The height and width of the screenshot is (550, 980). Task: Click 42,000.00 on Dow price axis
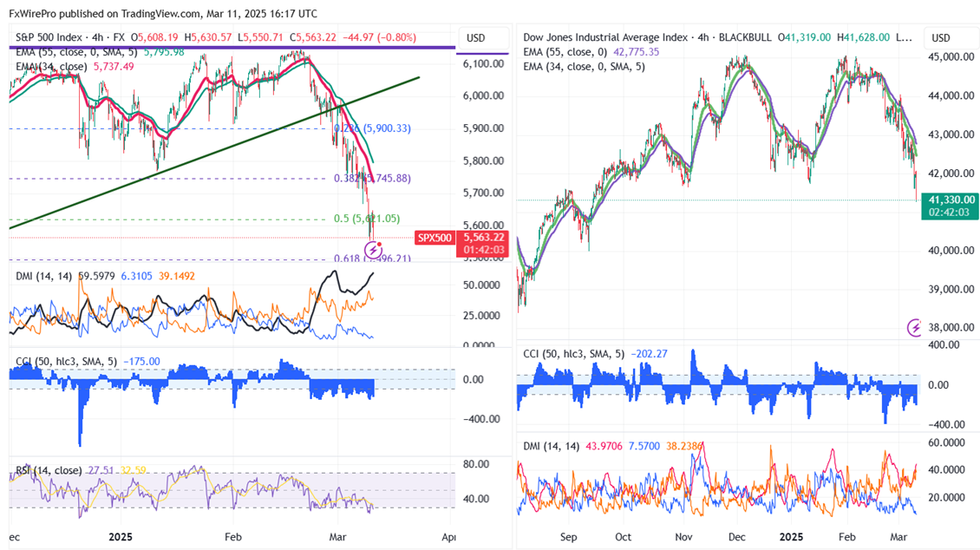[x=951, y=174]
